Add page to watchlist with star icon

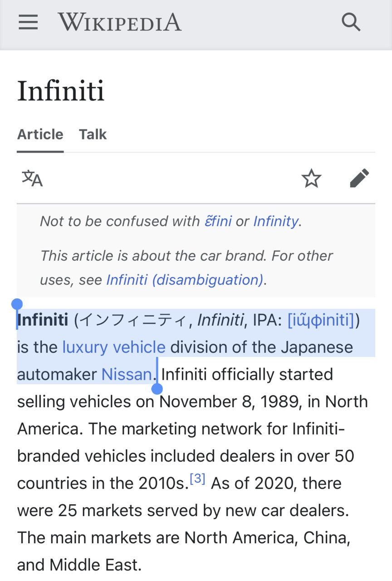311,178
